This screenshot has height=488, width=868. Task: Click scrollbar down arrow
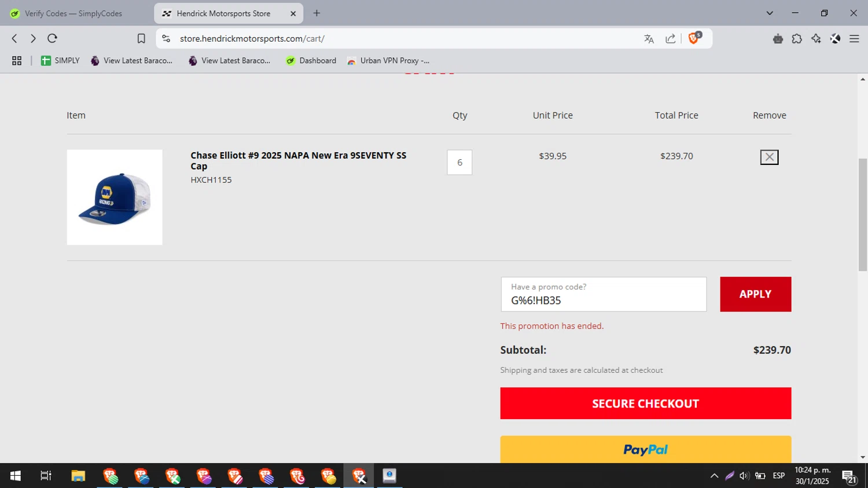[863, 457]
